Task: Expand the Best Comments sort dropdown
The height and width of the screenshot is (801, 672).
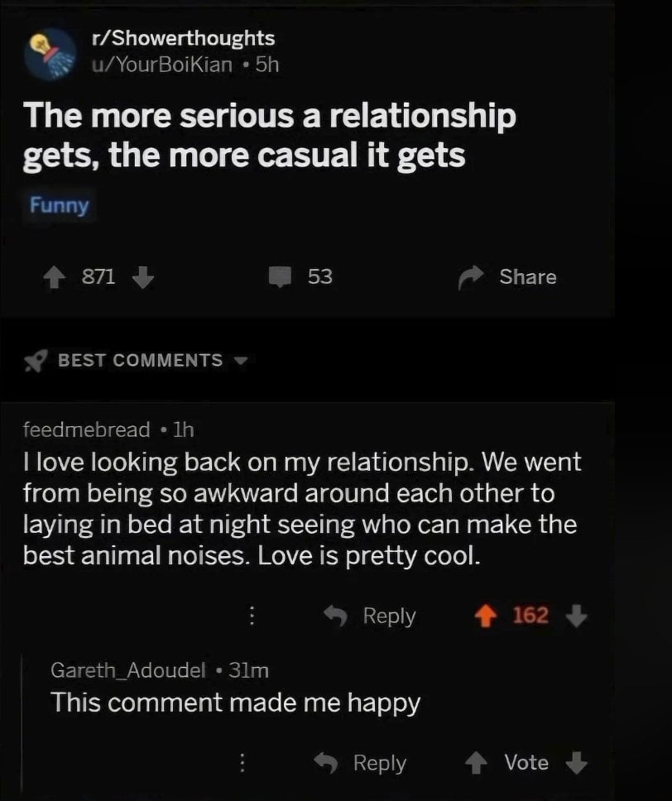Action: 242,361
